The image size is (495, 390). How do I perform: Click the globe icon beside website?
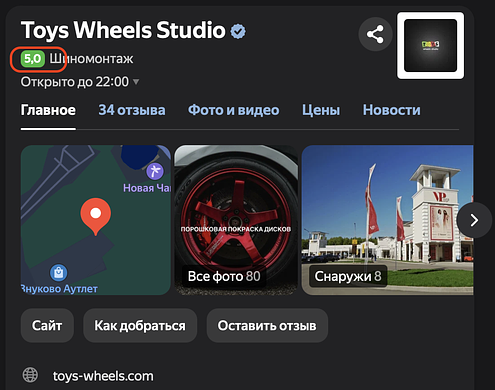(x=30, y=375)
